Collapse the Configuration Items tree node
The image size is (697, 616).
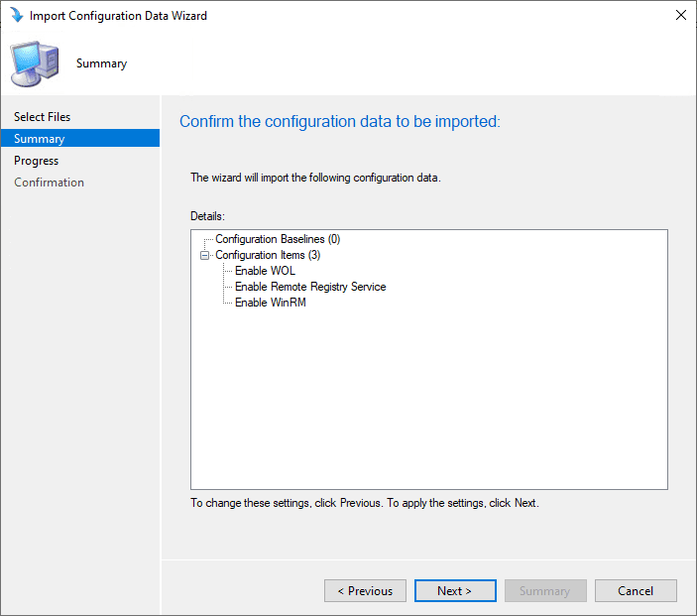pyautogui.click(x=205, y=255)
